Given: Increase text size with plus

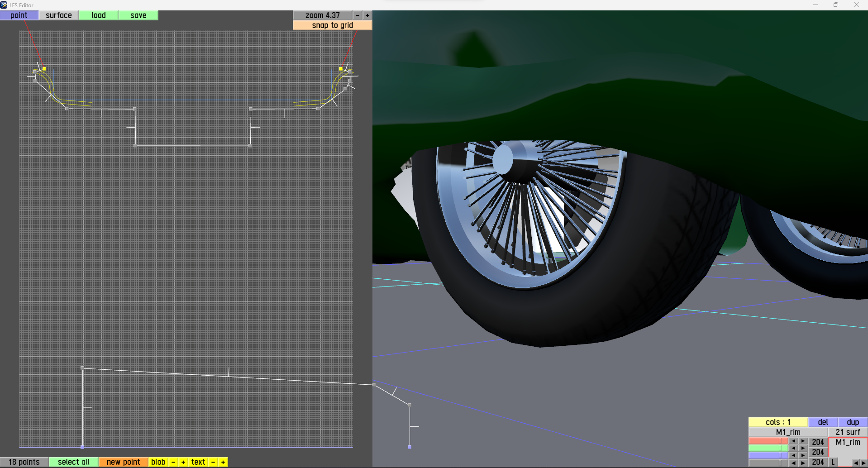Looking at the screenshot, I should pos(223,462).
